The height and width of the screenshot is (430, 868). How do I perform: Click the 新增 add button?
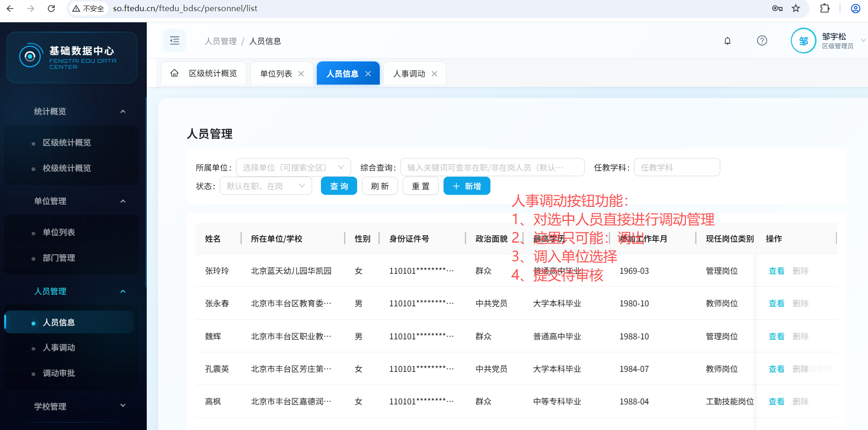(x=466, y=186)
